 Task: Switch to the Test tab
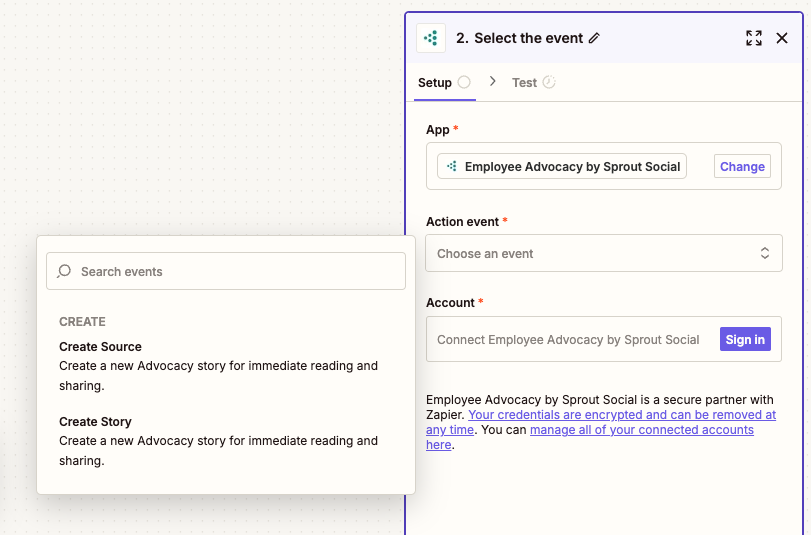533,83
